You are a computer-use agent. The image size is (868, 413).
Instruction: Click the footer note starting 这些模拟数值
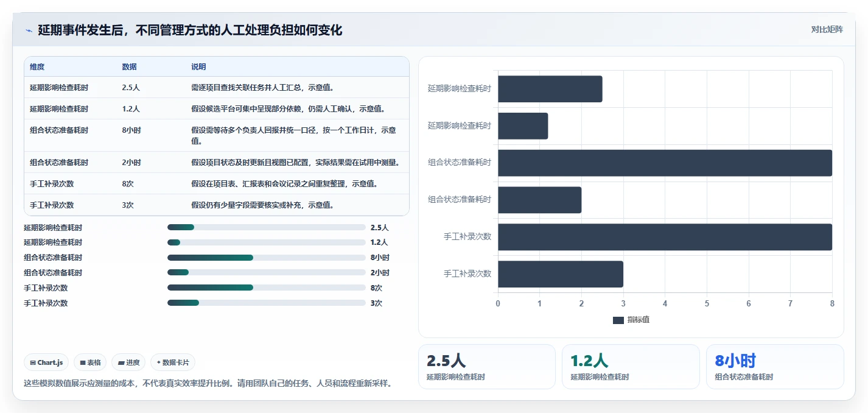point(208,383)
